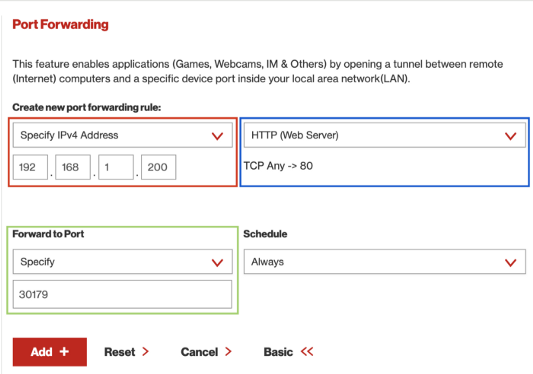Click the port number field 30179
Viewport: 533px width, 374px height.
122,294
